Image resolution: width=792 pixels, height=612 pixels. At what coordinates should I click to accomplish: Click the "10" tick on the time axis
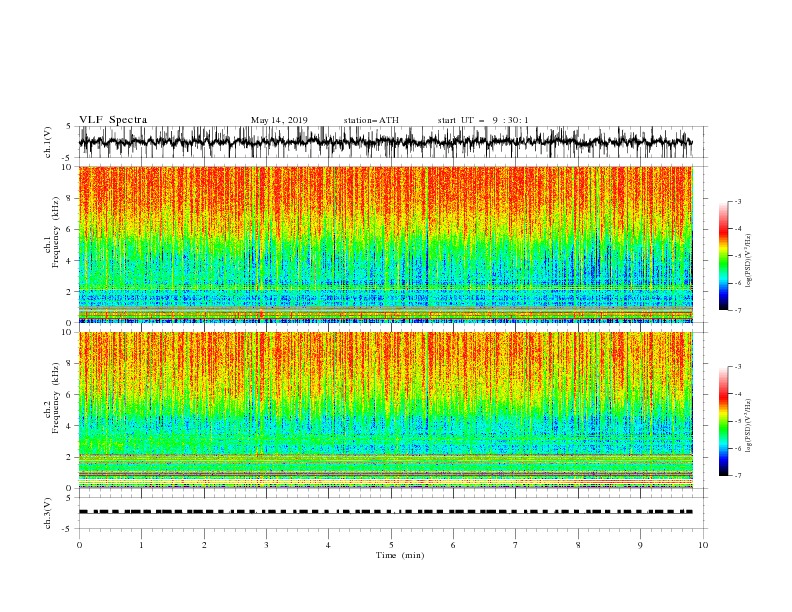(703, 545)
